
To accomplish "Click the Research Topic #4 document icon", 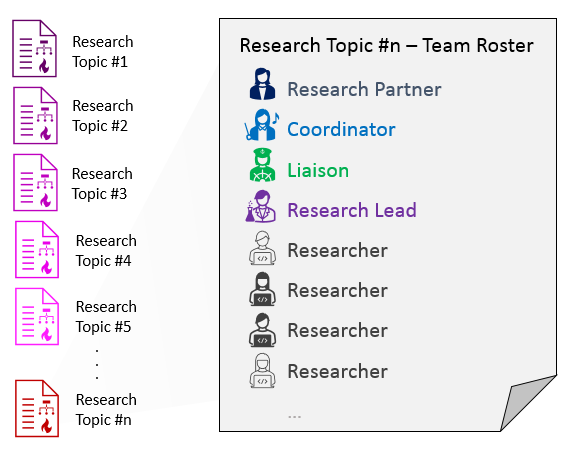I will pos(37,249).
